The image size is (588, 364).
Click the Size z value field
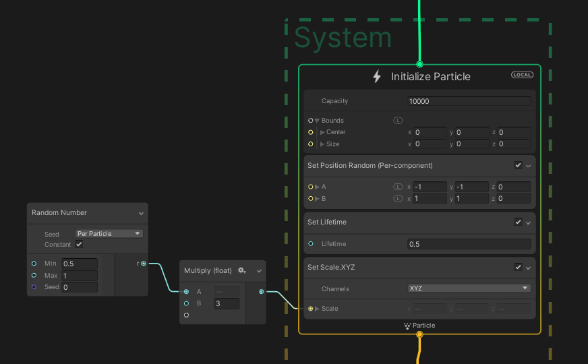coord(514,144)
